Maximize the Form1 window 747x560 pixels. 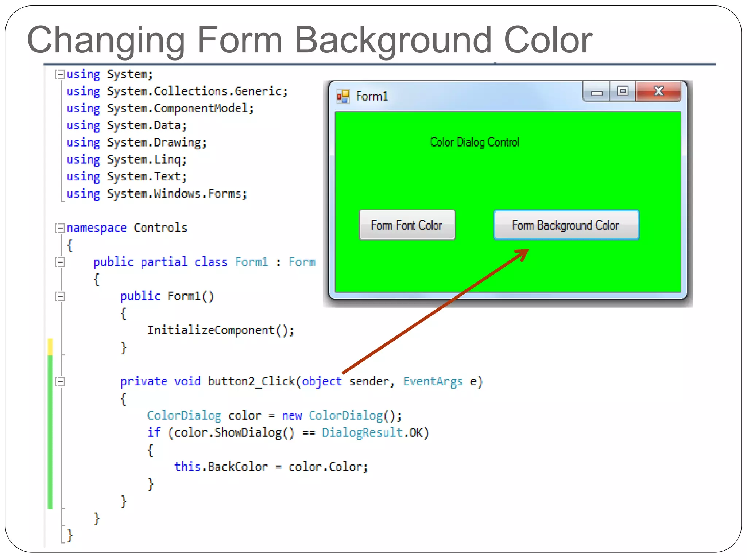coord(623,91)
